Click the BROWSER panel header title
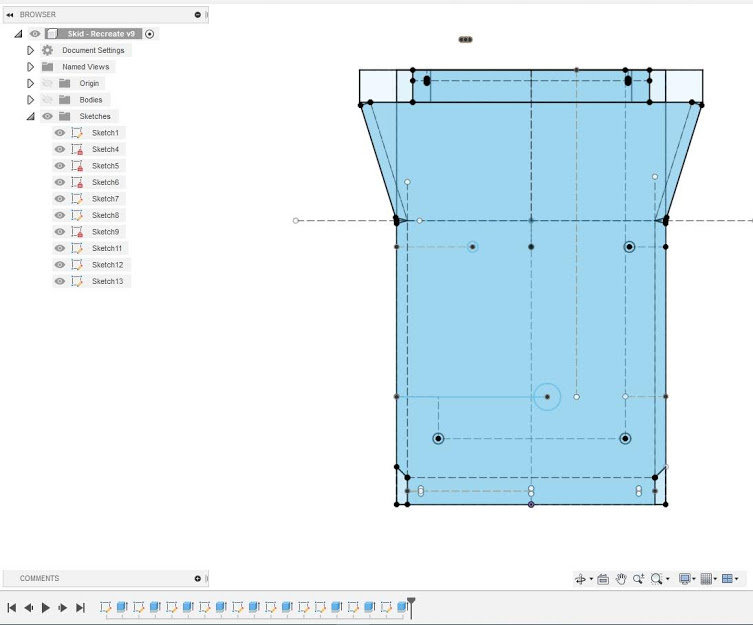This screenshot has height=625, width=753. [37, 15]
